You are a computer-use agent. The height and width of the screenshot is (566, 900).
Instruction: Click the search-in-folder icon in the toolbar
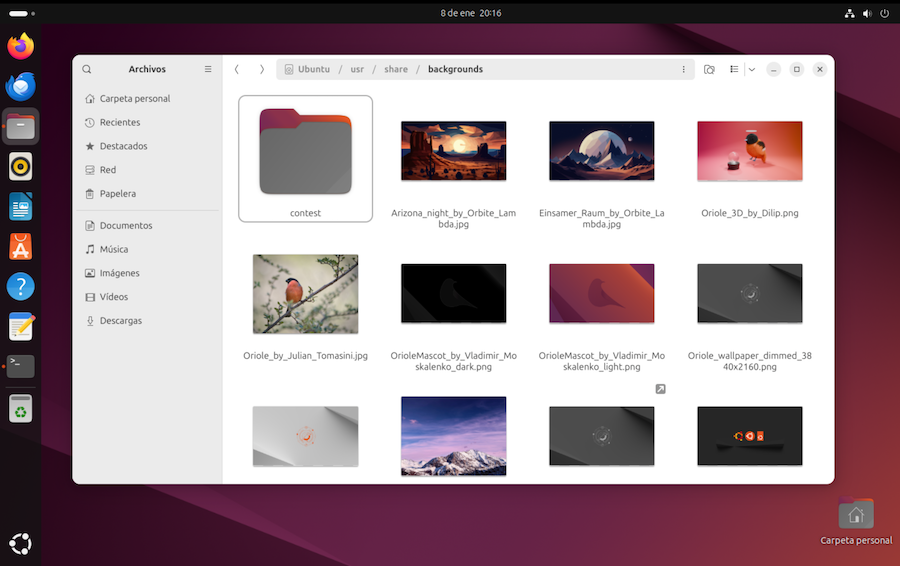point(709,70)
